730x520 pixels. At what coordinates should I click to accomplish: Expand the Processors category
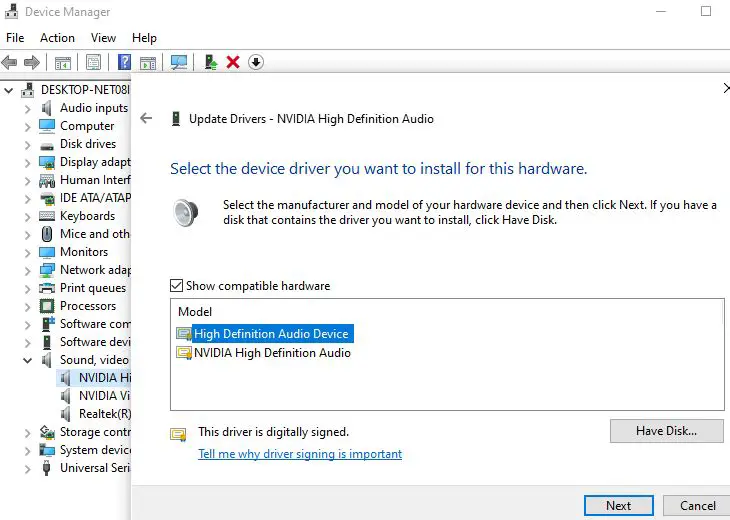click(x=27, y=307)
